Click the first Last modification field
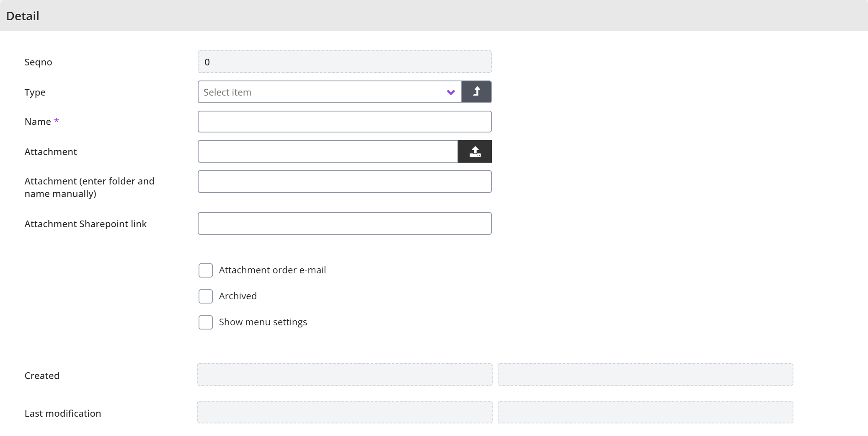This screenshot has height=436, width=868. coord(344,412)
